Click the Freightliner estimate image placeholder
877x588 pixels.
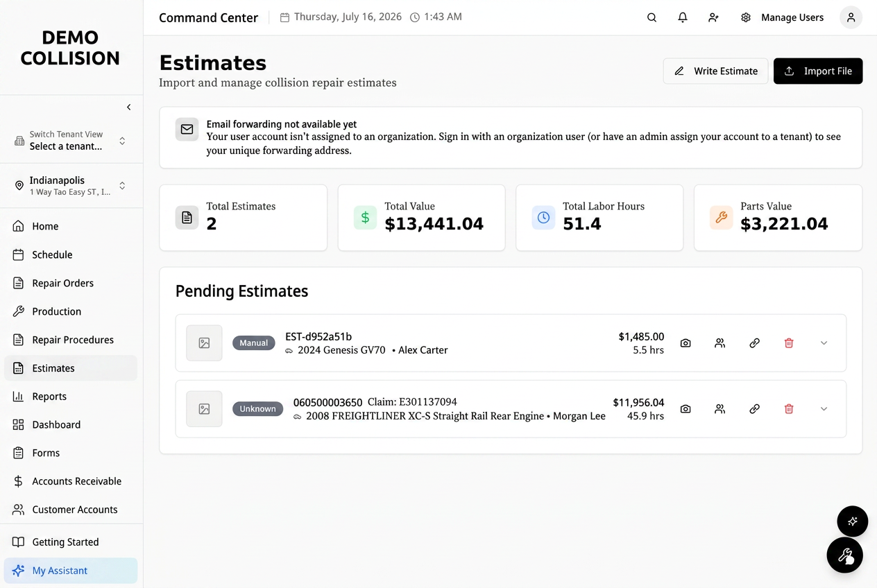204,409
